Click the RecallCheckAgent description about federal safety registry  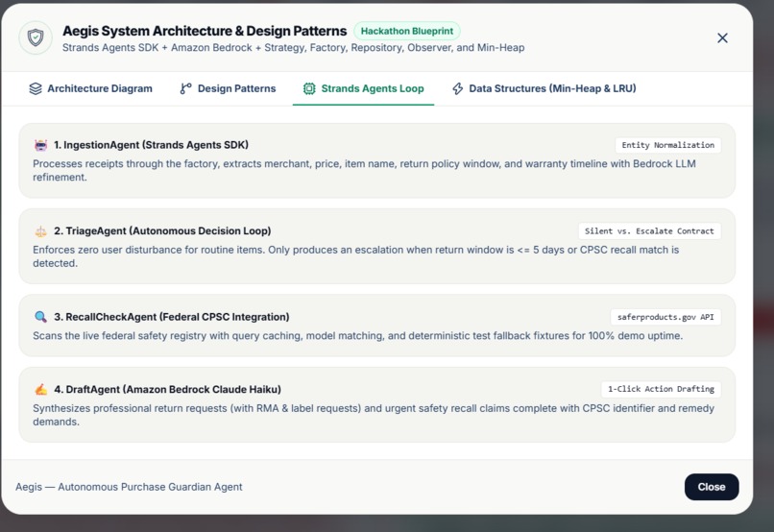click(358, 335)
